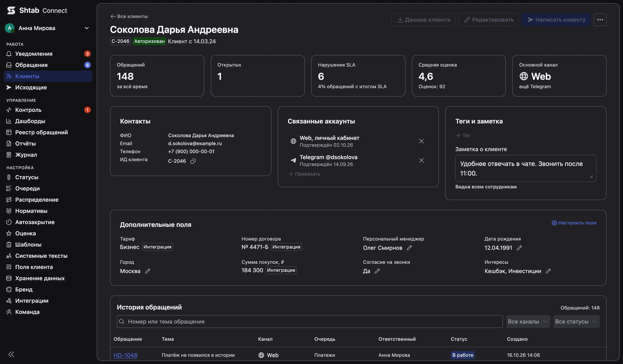Click the Shtab Connect logo
Screen dimensions: 623x364
37,10
